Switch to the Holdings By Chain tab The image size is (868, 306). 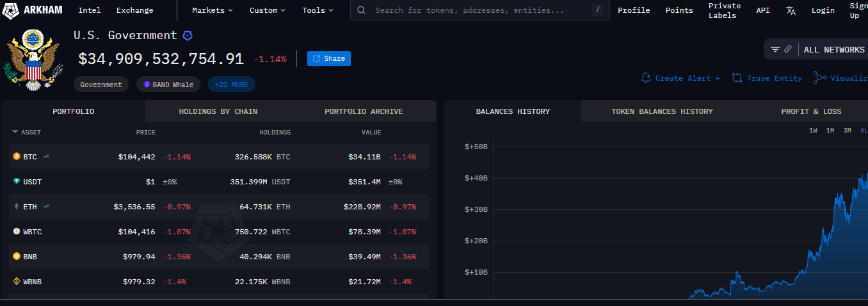click(x=218, y=111)
